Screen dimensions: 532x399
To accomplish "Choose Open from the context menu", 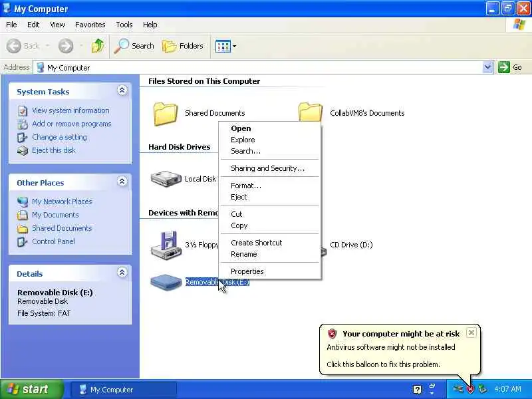I will point(270,128).
